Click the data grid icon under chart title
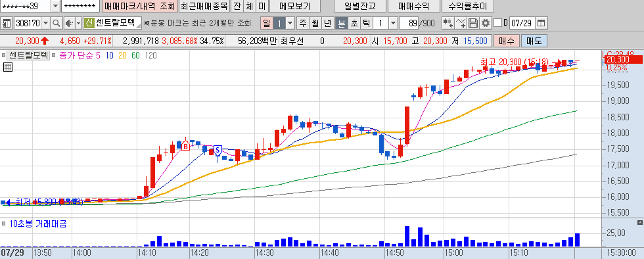 click(x=8, y=68)
